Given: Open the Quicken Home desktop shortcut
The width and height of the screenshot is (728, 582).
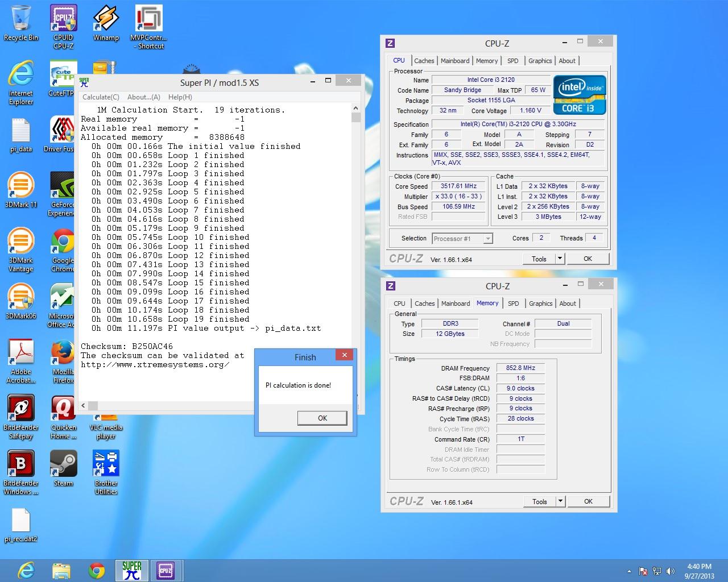Looking at the screenshot, I should [x=63, y=417].
